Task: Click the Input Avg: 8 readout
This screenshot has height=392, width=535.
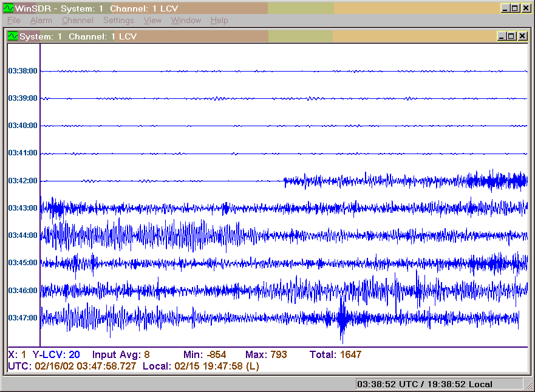Action: coord(121,355)
